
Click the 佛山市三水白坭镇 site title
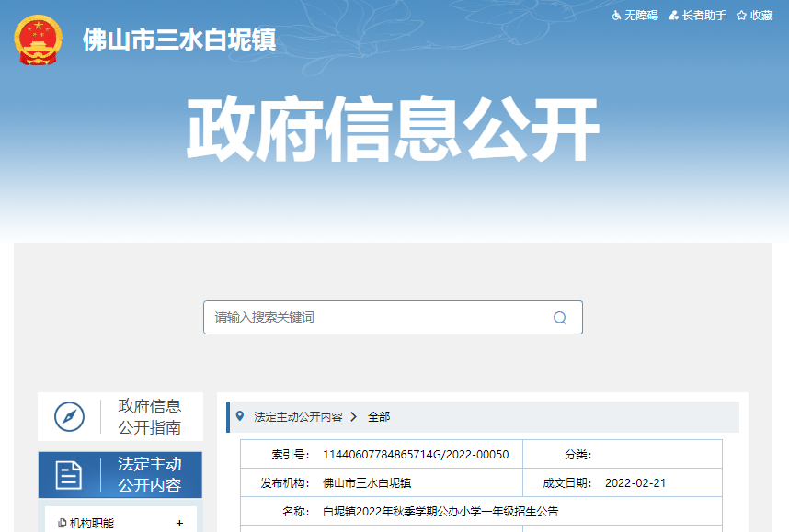click(x=179, y=40)
